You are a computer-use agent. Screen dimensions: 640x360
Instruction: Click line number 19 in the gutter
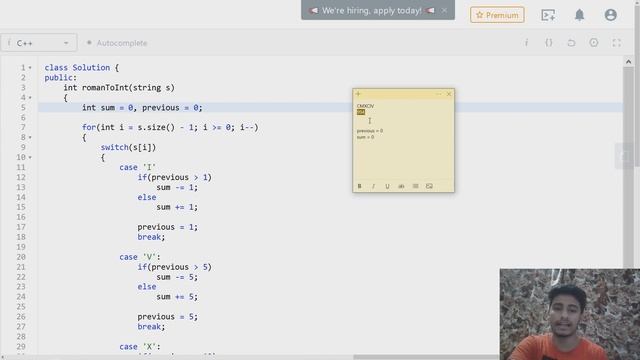21,247
